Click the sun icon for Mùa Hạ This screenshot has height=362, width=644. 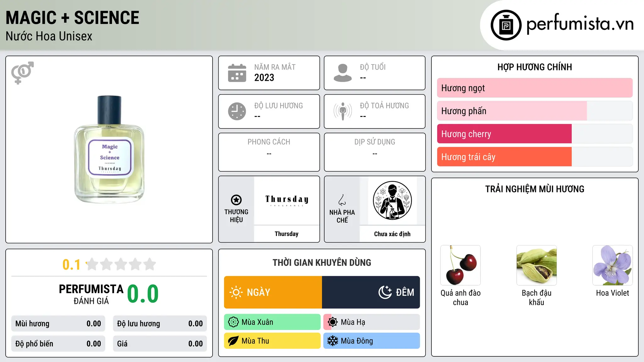333,322
